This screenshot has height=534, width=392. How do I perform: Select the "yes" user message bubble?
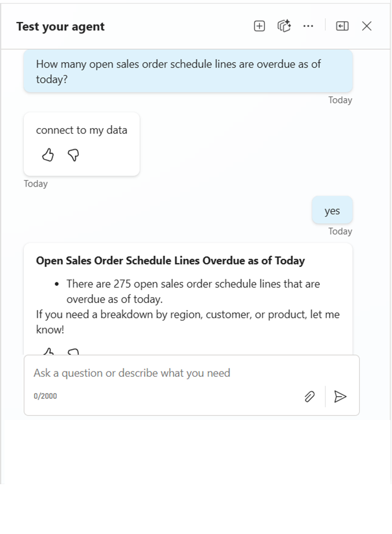[332, 211]
